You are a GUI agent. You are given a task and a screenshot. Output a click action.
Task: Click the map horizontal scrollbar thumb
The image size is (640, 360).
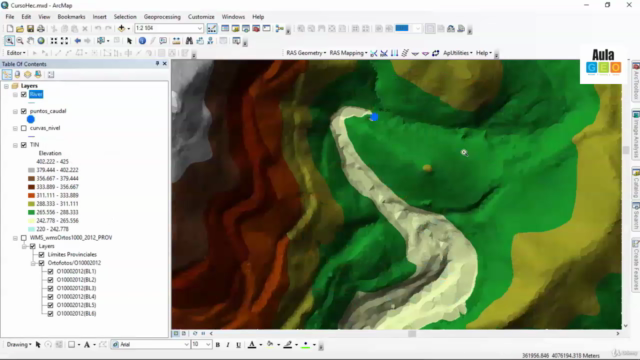coord(412,333)
